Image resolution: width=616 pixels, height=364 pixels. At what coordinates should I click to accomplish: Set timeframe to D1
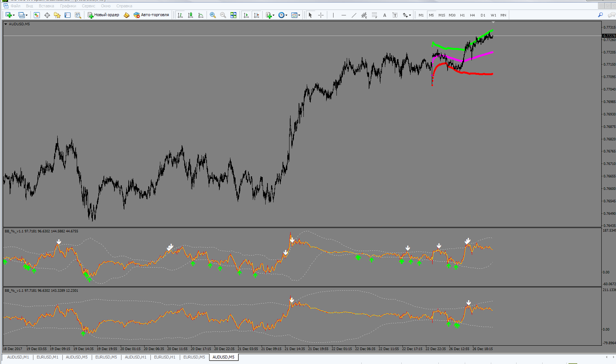tap(483, 15)
